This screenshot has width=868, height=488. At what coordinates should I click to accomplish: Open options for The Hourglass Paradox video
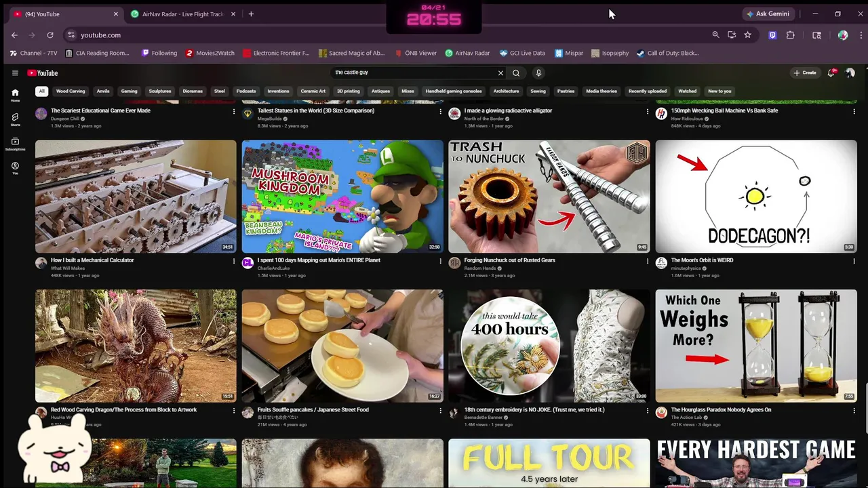coord(854,411)
